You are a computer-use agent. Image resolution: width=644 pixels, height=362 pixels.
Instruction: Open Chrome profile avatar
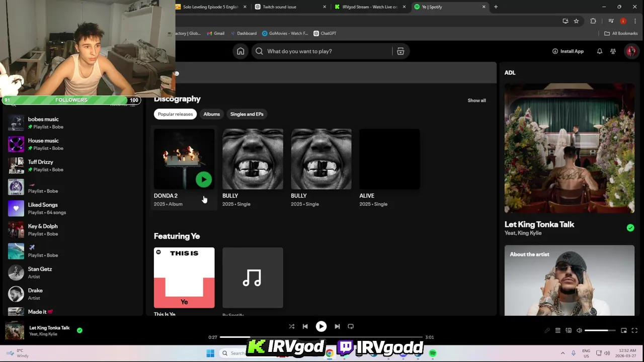[623, 21]
